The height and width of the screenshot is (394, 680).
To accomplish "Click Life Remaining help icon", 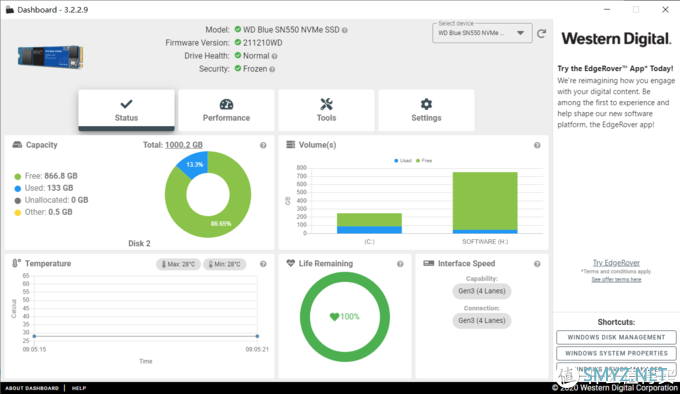I will tap(400, 264).
